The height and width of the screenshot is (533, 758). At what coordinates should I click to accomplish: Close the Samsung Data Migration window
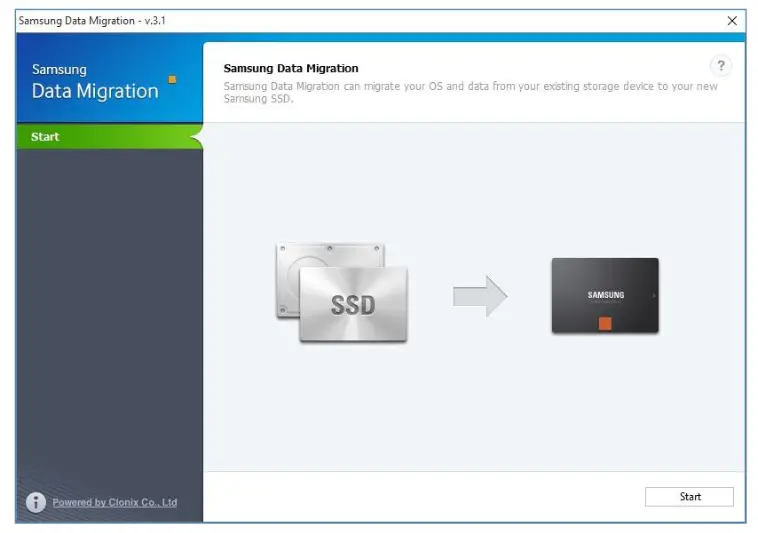(732, 21)
